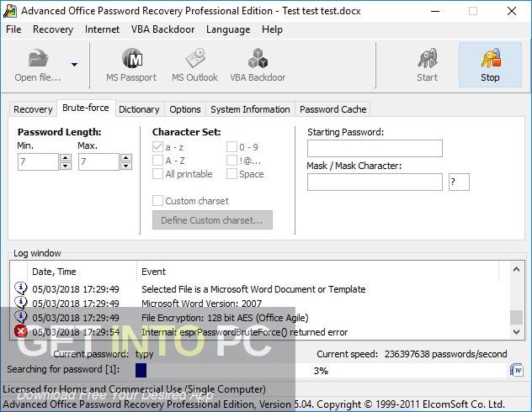Click the Min password length field
This screenshot has height=412, width=532.
click(38, 161)
